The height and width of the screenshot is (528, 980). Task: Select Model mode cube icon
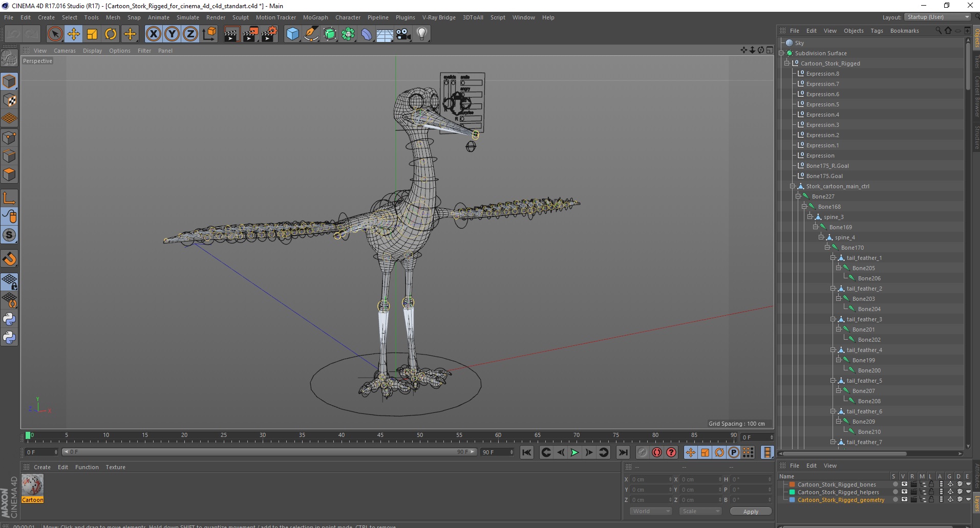(9, 81)
